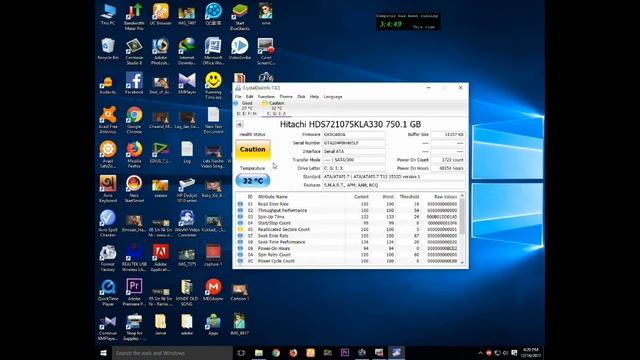This screenshot has width=640, height=360.
Task: Select the Start/Stop Count attribute row
Action: [x=347, y=223]
